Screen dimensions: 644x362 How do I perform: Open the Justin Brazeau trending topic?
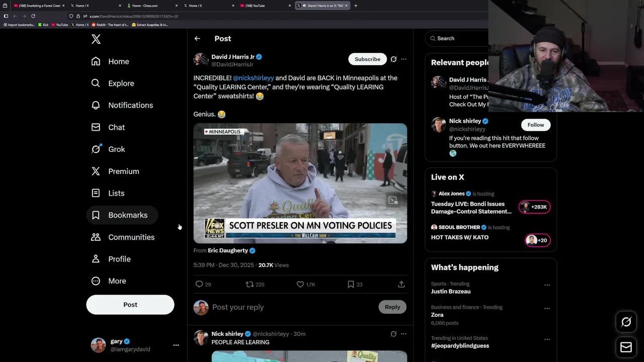[451, 292]
